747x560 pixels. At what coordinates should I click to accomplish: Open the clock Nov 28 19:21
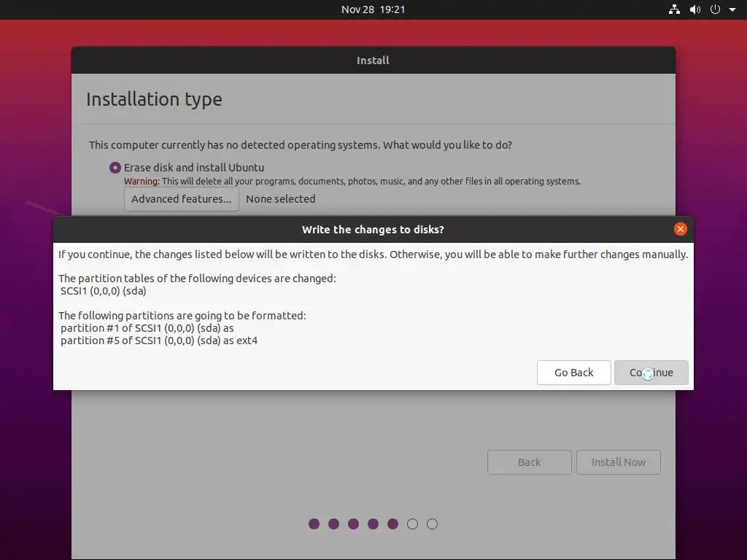[373, 9]
